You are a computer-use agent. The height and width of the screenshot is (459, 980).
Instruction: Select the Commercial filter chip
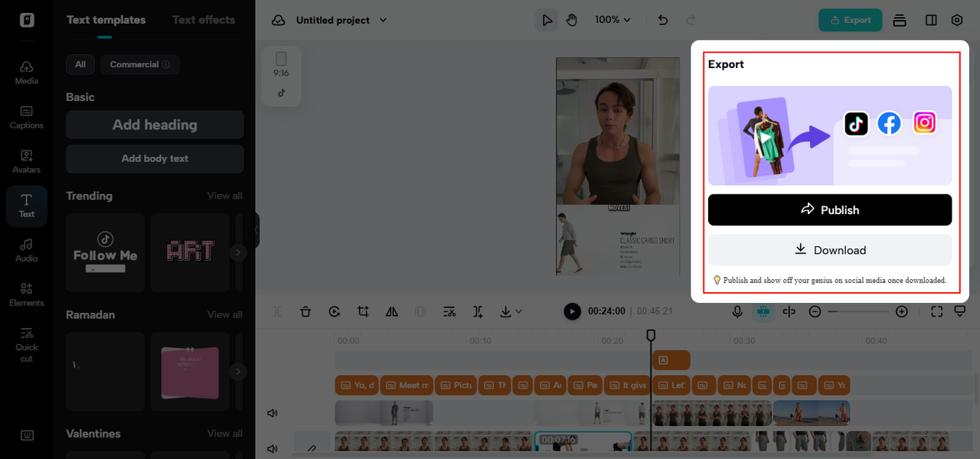[139, 64]
